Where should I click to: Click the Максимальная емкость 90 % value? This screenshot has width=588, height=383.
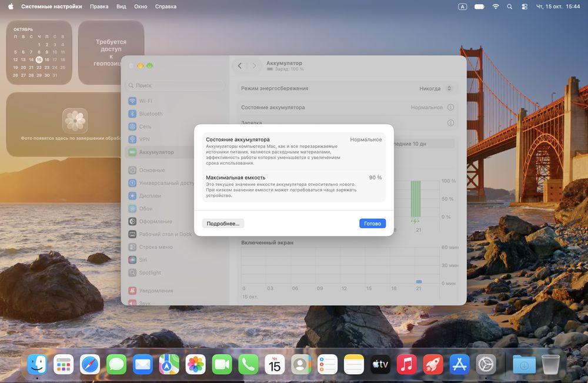click(375, 178)
